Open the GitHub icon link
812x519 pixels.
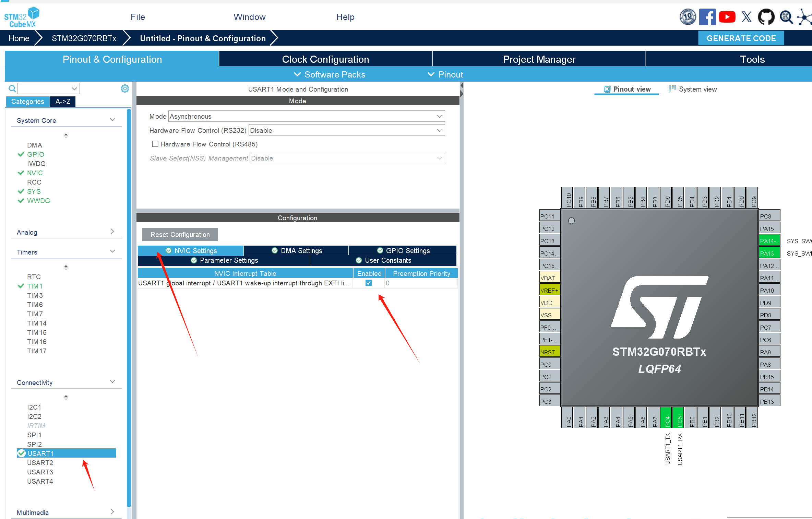[x=766, y=17]
